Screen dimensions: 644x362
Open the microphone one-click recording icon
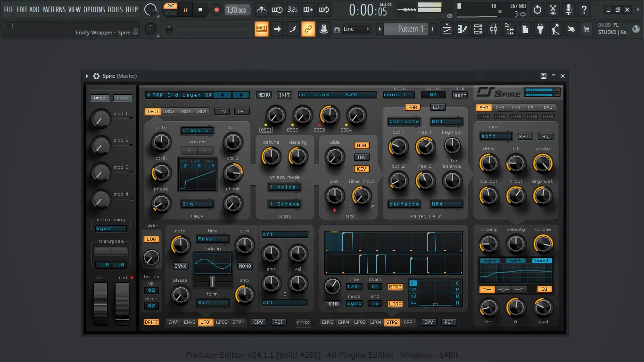pyautogui.click(x=569, y=9)
